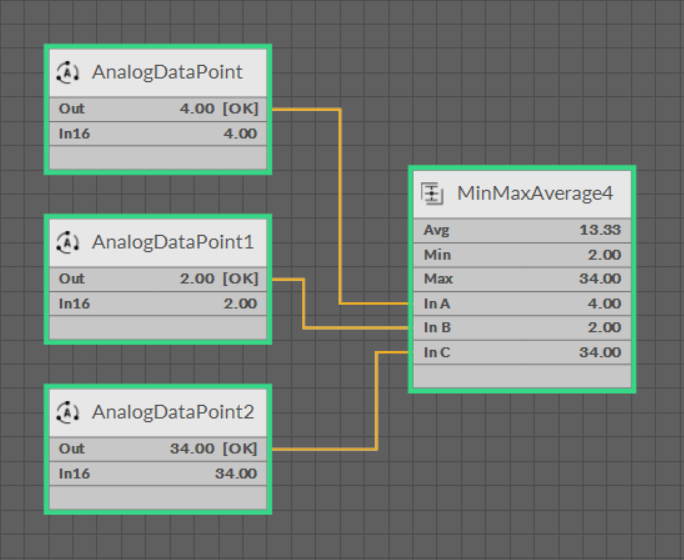Click the In A slot of MinMaxAverage4
This screenshot has height=560, width=684.
521,303
